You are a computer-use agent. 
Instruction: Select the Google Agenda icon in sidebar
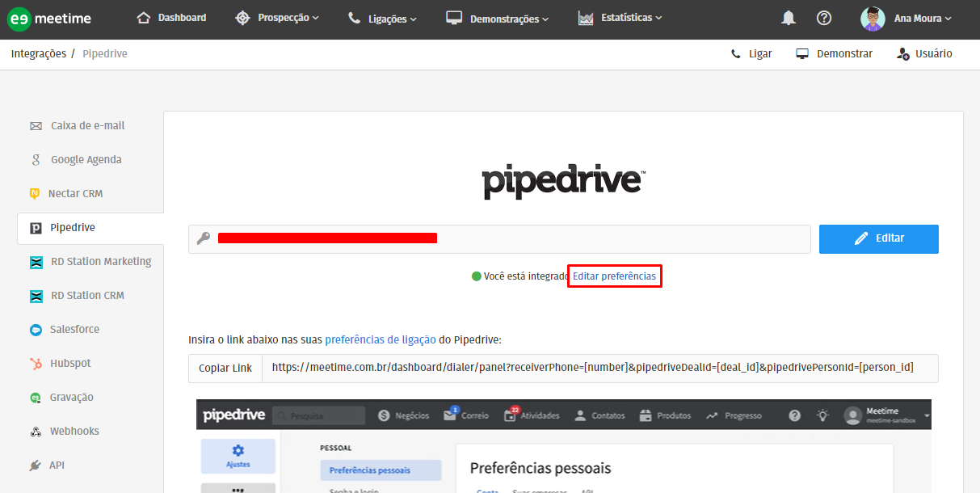pyautogui.click(x=36, y=160)
